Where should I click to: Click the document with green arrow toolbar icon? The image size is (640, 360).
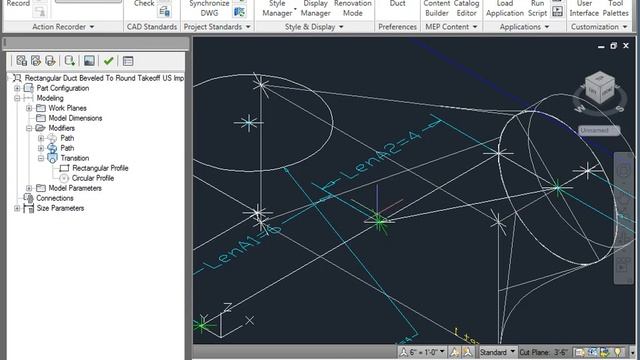69,61
